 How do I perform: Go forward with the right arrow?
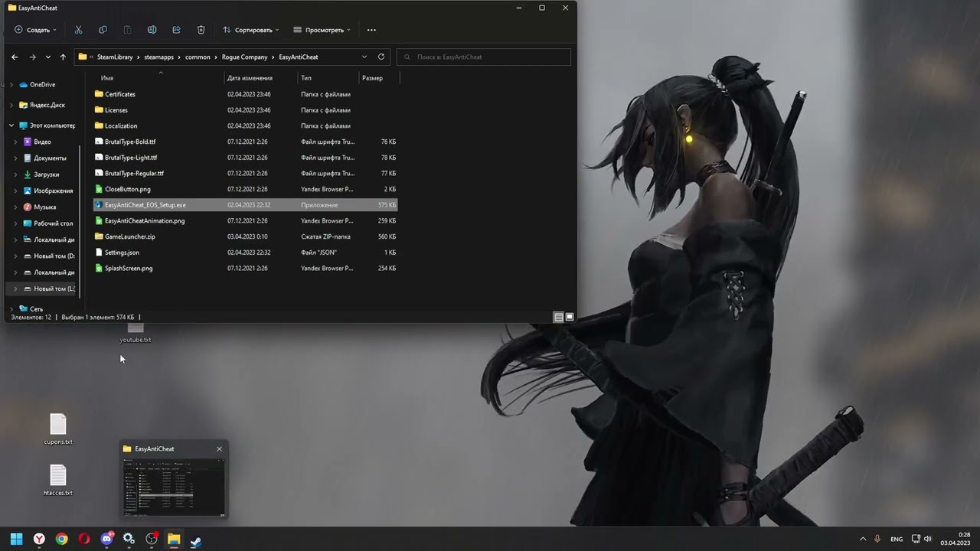[32, 57]
